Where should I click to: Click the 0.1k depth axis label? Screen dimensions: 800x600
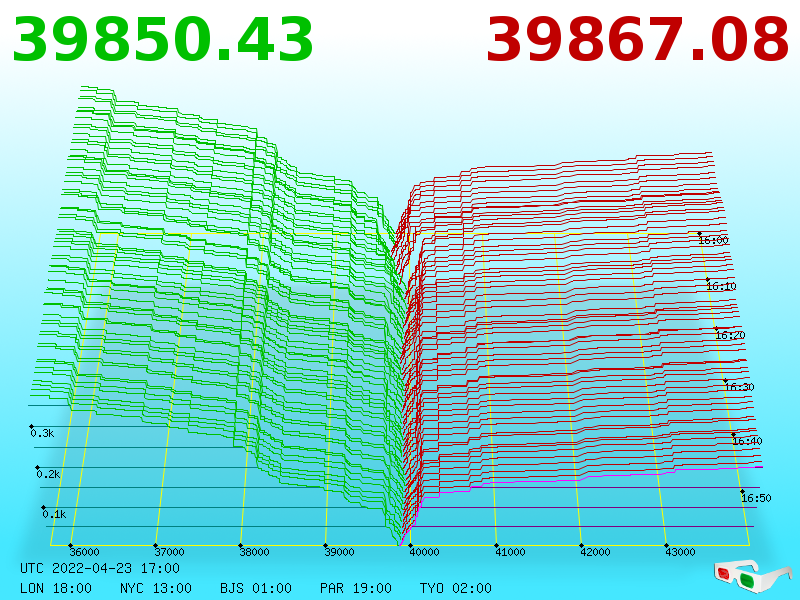coord(54,514)
